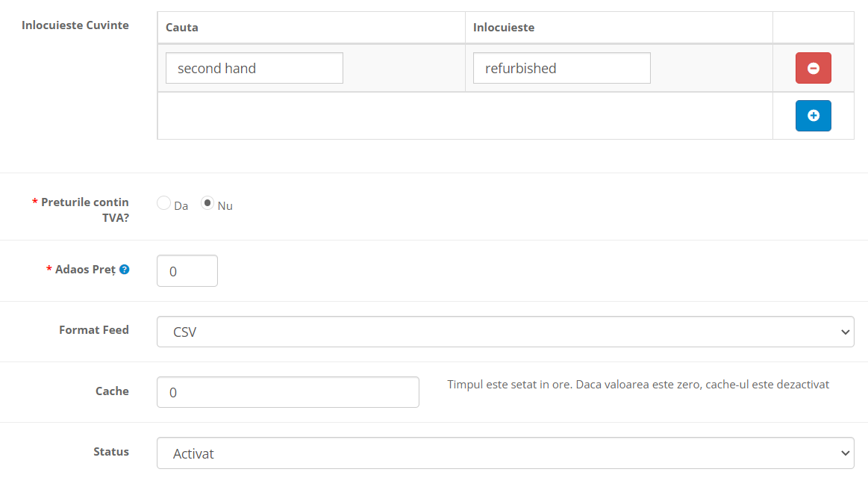Select the Da radio button
This screenshot has height=481, width=868.
point(163,203)
